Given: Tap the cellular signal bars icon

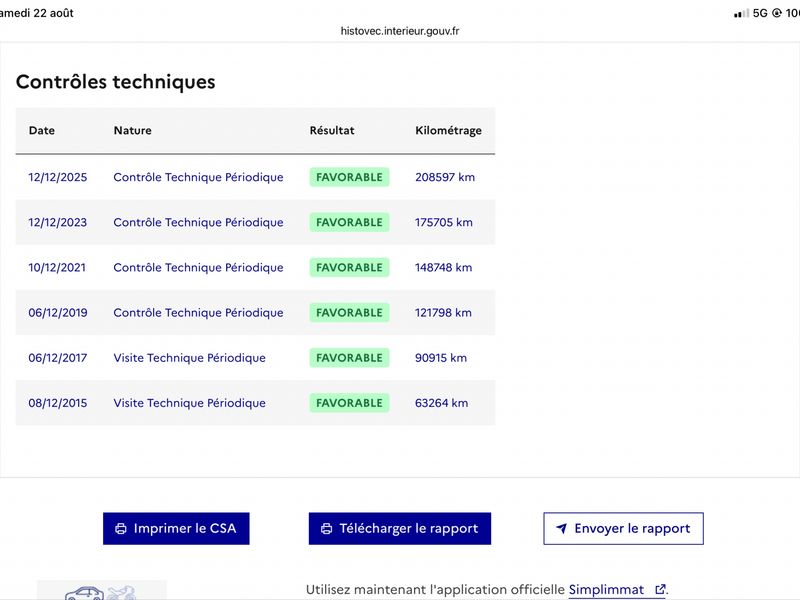Looking at the screenshot, I should coord(741,13).
